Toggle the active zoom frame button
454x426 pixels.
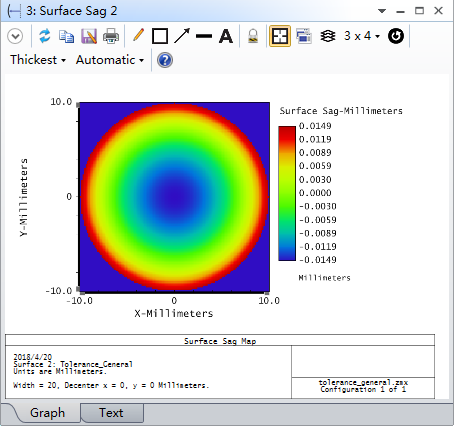click(280, 36)
